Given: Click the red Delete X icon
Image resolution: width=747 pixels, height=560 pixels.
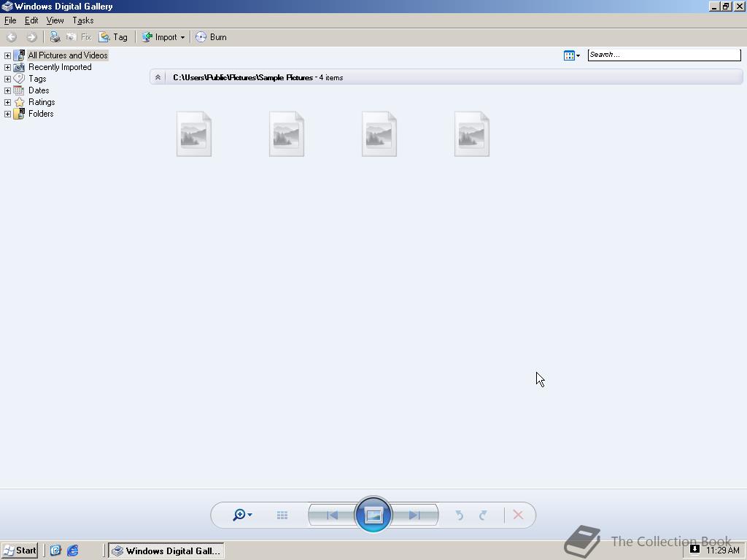Looking at the screenshot, I should (519, 515).
